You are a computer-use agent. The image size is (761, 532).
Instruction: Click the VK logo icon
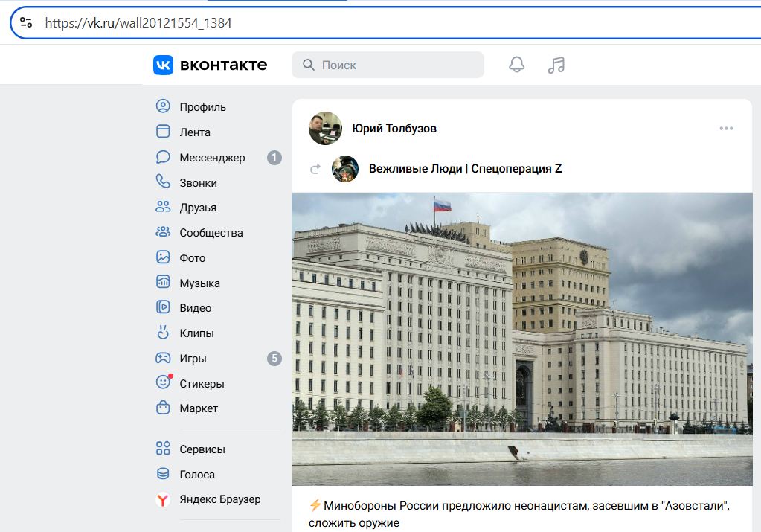(x=163, y=65)
